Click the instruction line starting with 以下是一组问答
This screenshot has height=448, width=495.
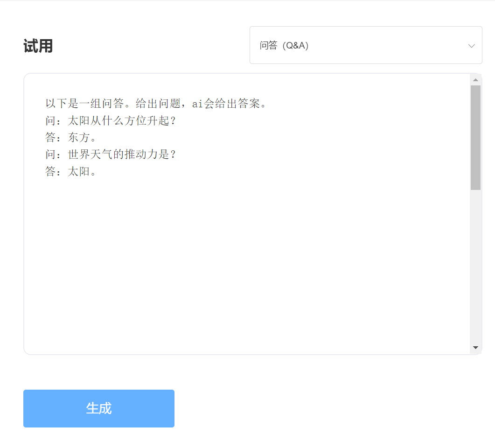click(156, 103)
